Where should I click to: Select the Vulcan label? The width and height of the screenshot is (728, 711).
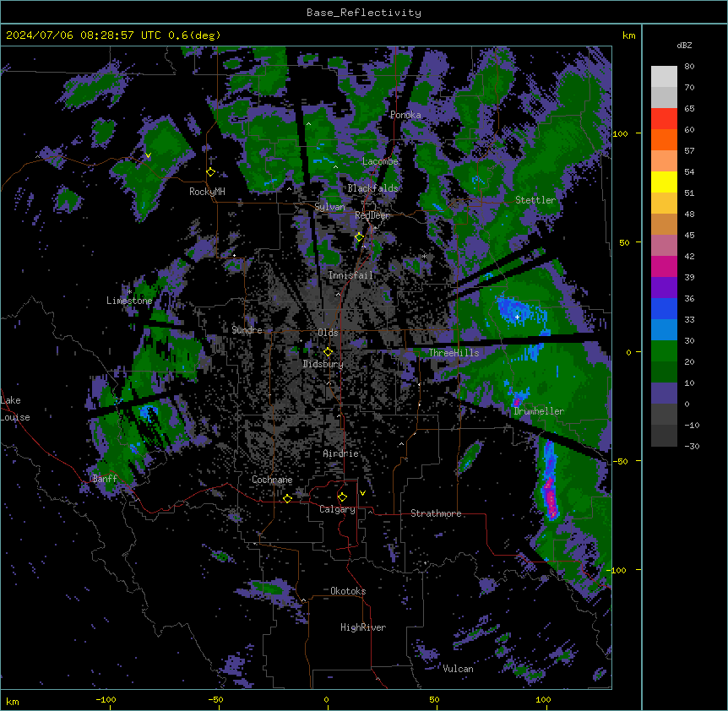coord(459,669)
